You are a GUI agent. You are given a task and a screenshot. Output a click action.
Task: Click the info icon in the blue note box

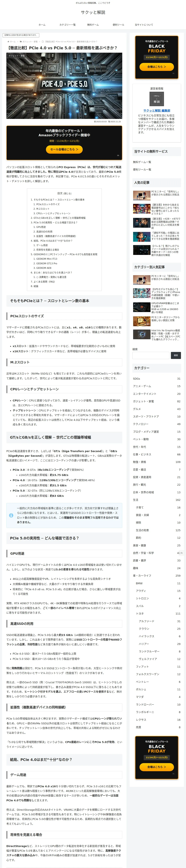point(11,515)
